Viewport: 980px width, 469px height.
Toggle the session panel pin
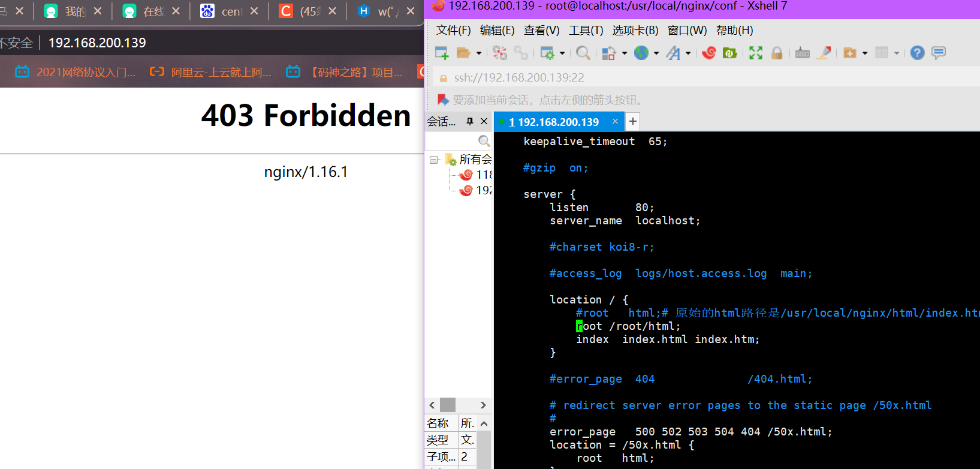click(x=470, y=122)
